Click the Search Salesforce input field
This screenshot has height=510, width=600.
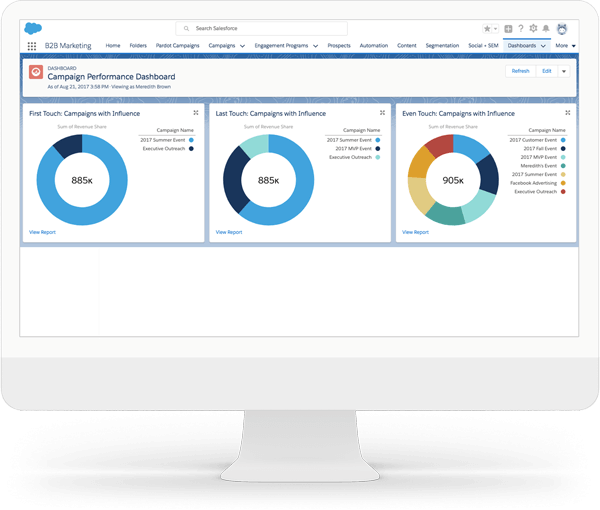pos(261,28)
